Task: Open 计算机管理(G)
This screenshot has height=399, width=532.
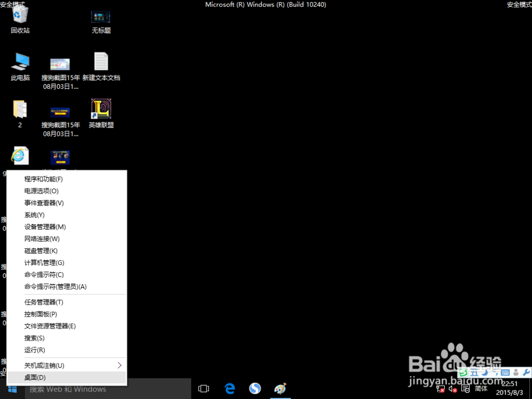Action: [66, 263]
